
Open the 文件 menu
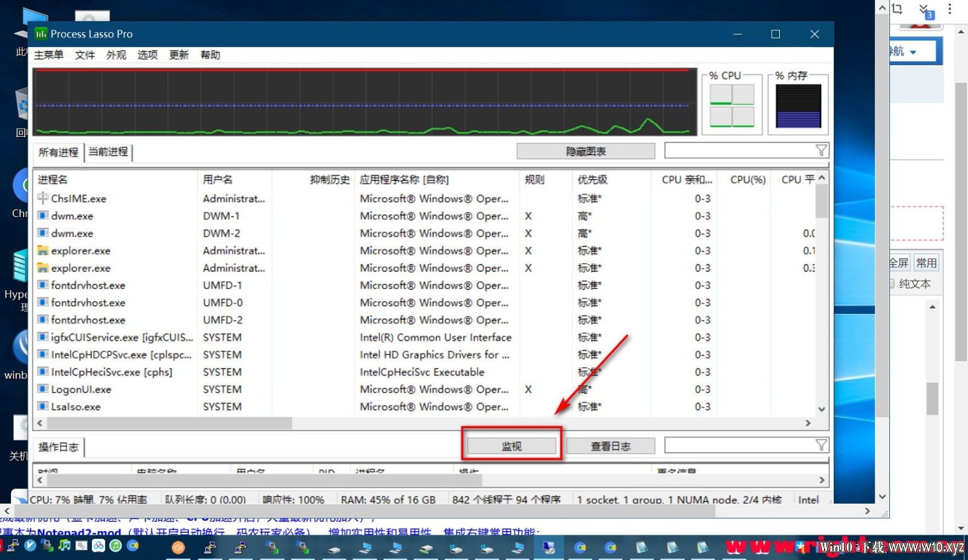(x=85, y=55)
